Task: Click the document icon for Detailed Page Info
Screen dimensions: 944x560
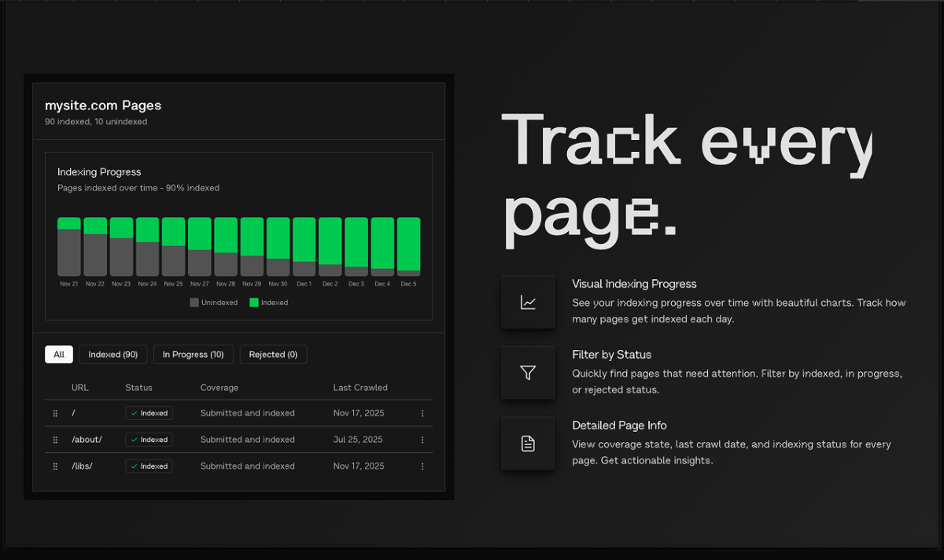Action: pyautogui.click(x=528, y=444)
